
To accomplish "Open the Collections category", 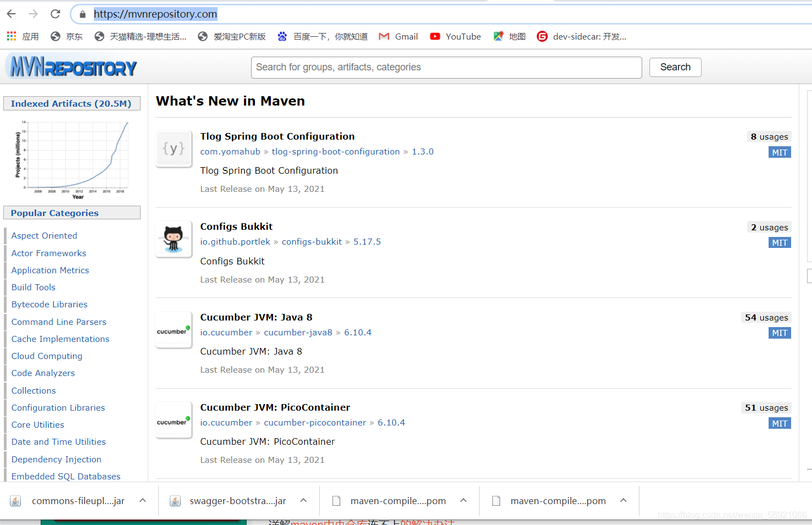I will click(x=34, y=390).
